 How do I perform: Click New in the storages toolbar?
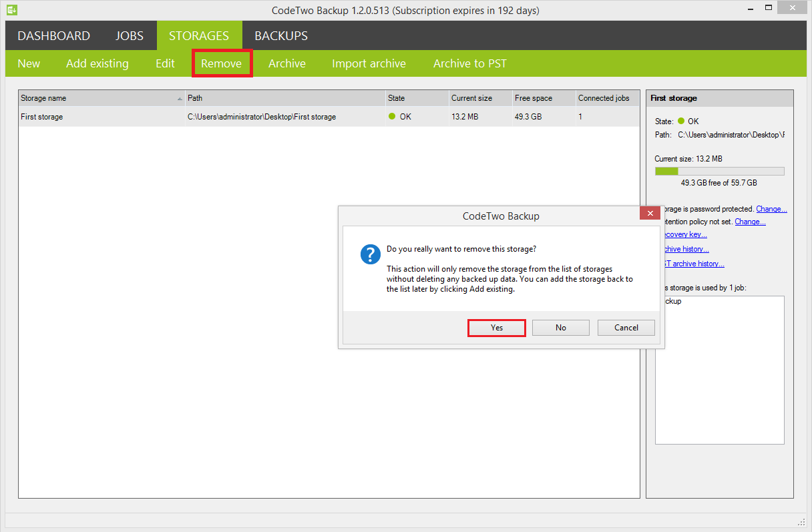pyautogui.click(x=29, y=63)
